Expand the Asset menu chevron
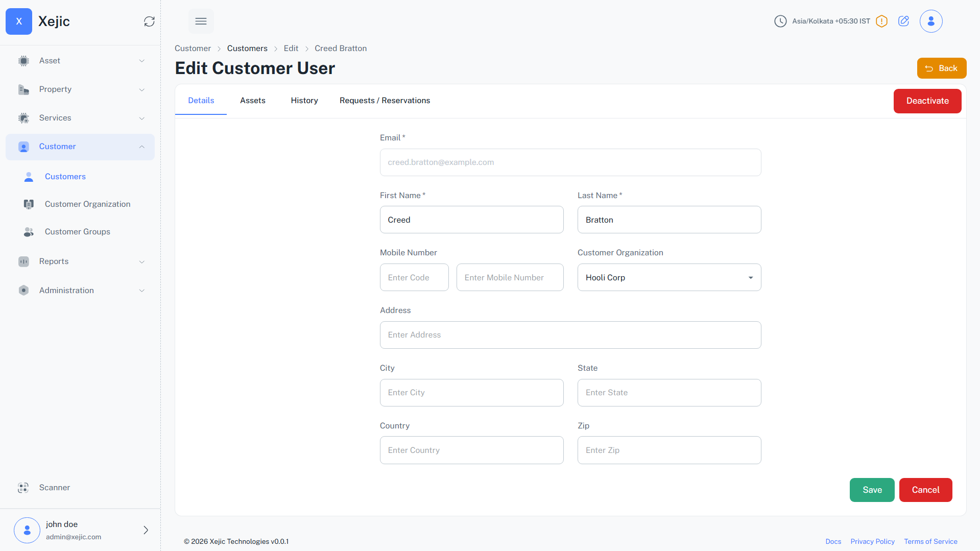The height and width of the screenshot is (551, 980). point(142,61)
